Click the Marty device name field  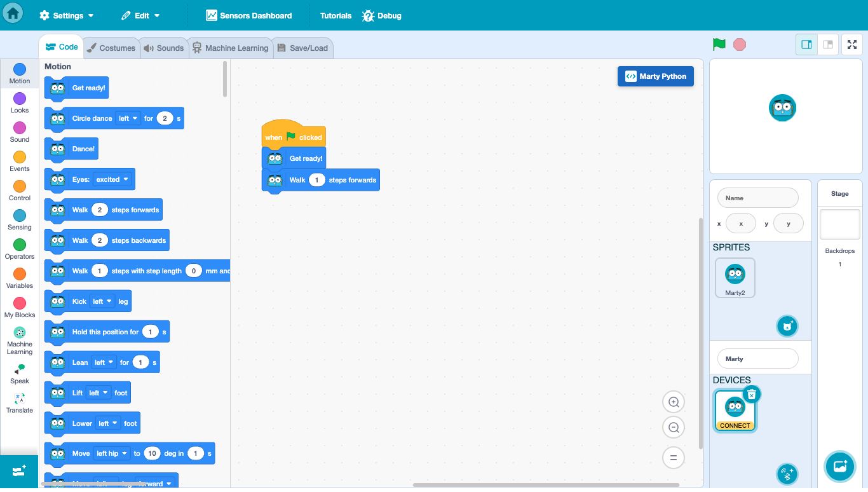click(x=757, y=359)
